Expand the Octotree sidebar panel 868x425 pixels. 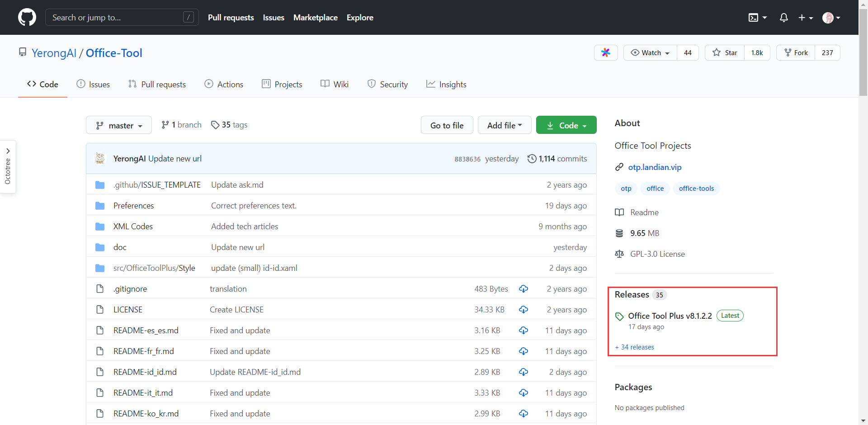tap(8, 166)
